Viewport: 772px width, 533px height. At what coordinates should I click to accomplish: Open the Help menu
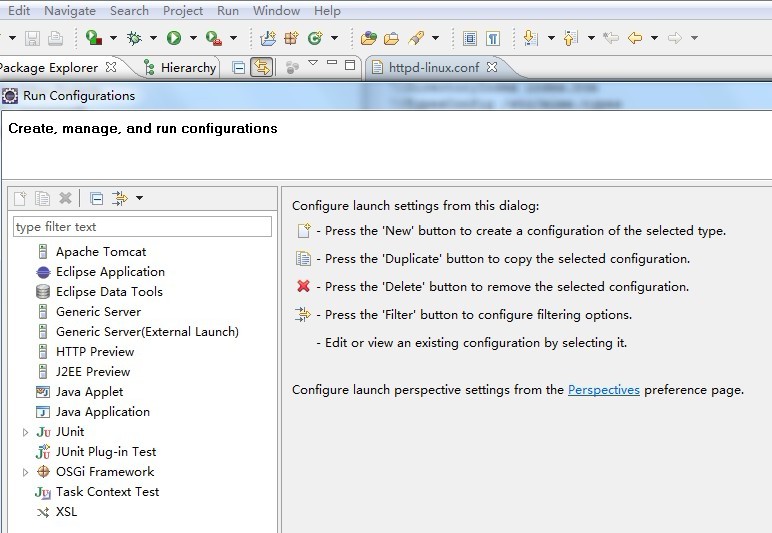point(327,10)
